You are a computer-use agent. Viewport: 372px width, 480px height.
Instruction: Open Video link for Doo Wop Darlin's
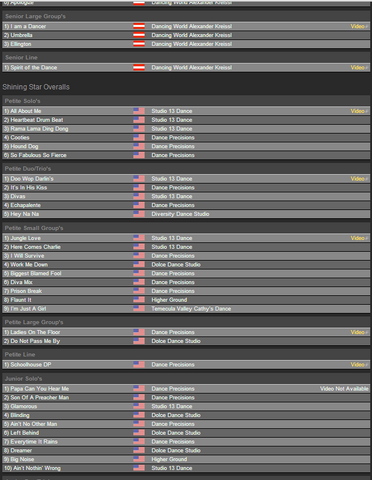[x=359, y=179]
